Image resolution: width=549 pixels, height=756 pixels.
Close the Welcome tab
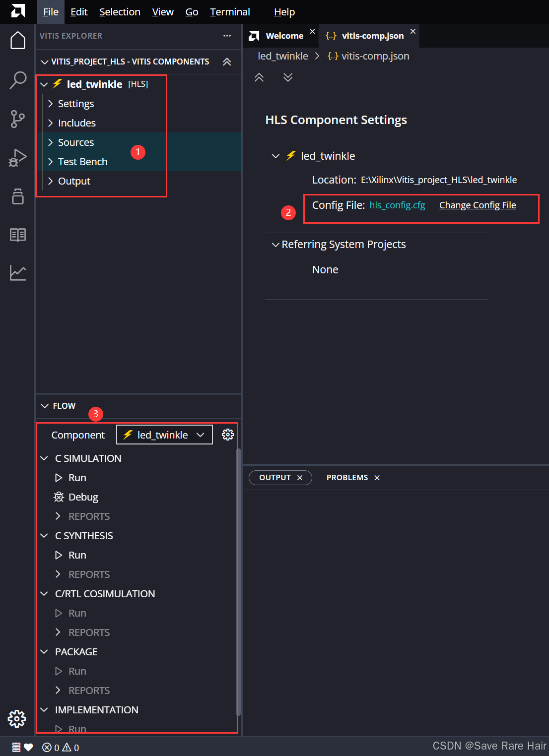tap(312, 31)
